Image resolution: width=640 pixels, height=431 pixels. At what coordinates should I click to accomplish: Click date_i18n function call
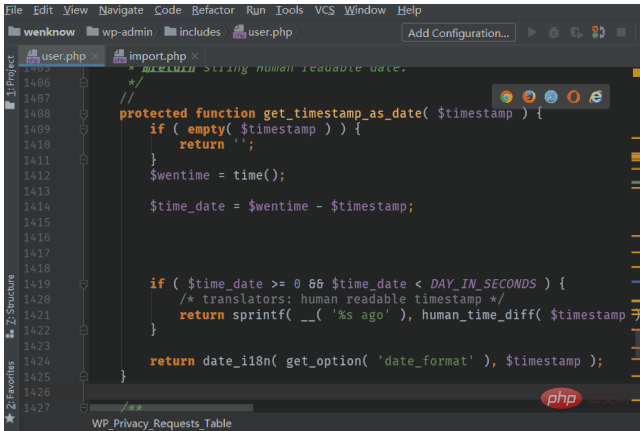236,361
